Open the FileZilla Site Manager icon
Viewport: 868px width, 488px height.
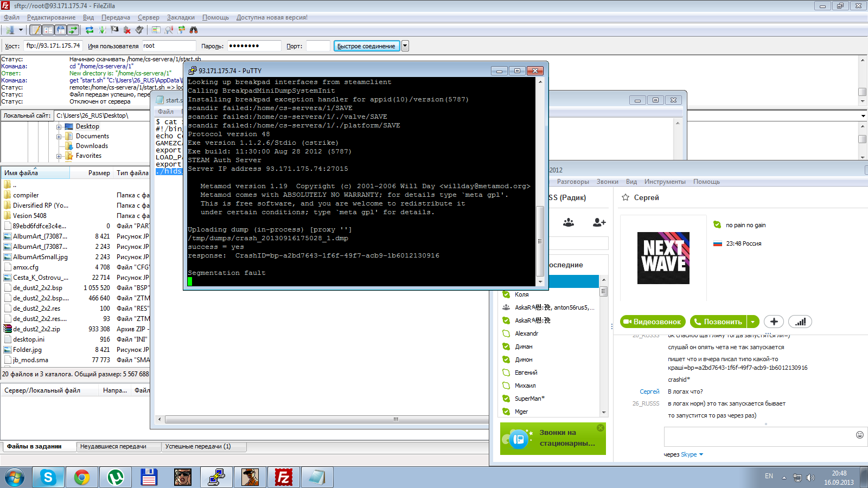point(10,30)
